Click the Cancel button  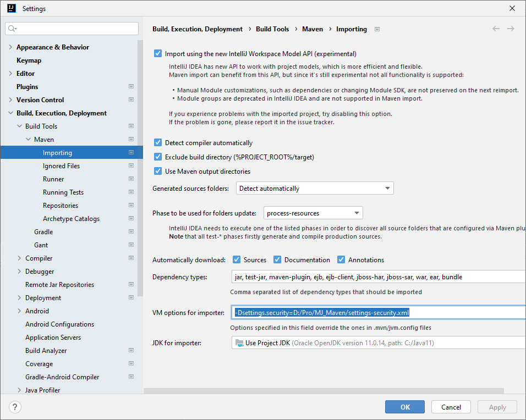coord(451,407)
